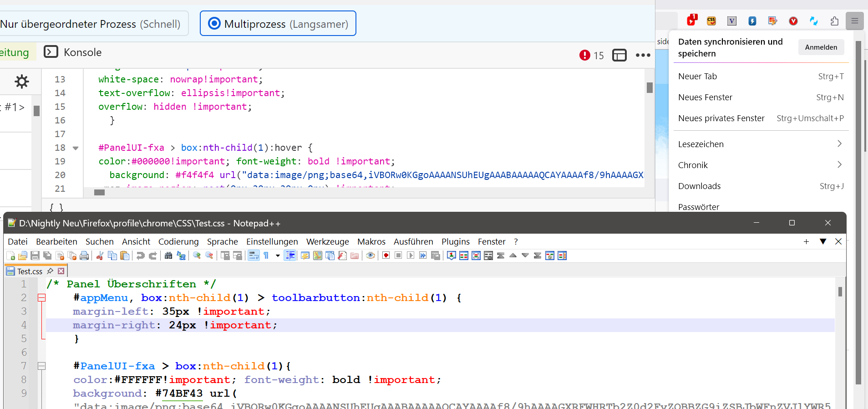868x409 pixels.
Task: Click the red error count icon
Action: point(585,55)
